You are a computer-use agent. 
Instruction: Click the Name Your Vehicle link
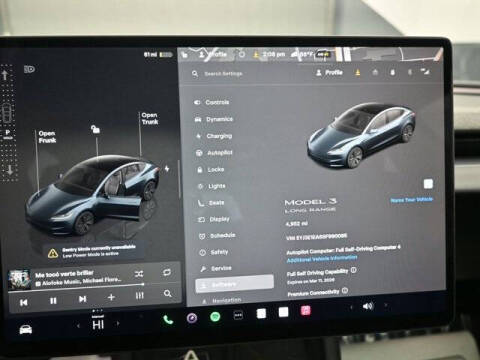412,200
